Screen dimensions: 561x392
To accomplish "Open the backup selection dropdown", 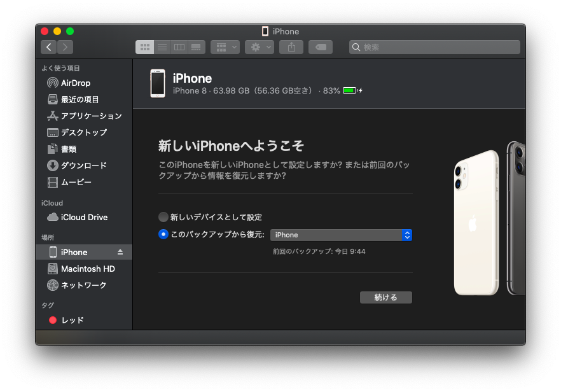I will (342, 234).
